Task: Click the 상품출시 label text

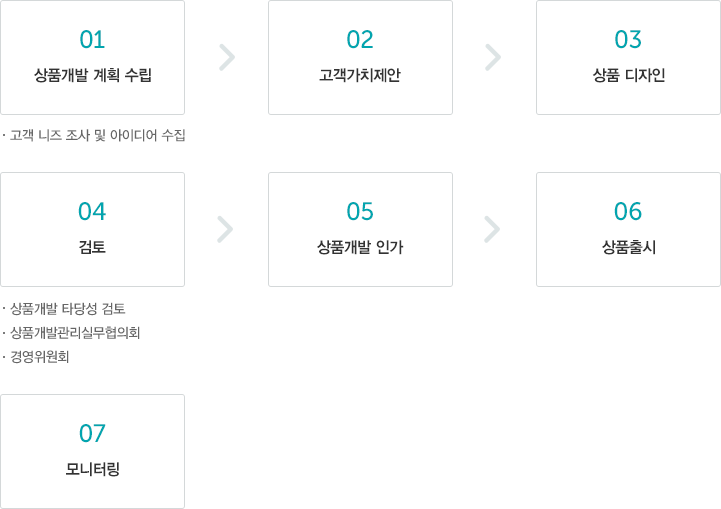Action: point(629,247)
